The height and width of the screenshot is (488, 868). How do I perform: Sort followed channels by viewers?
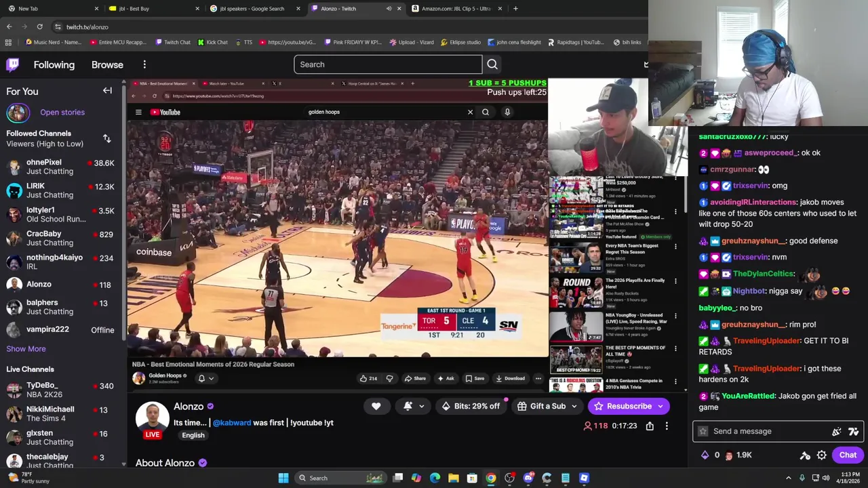(106, 138)
